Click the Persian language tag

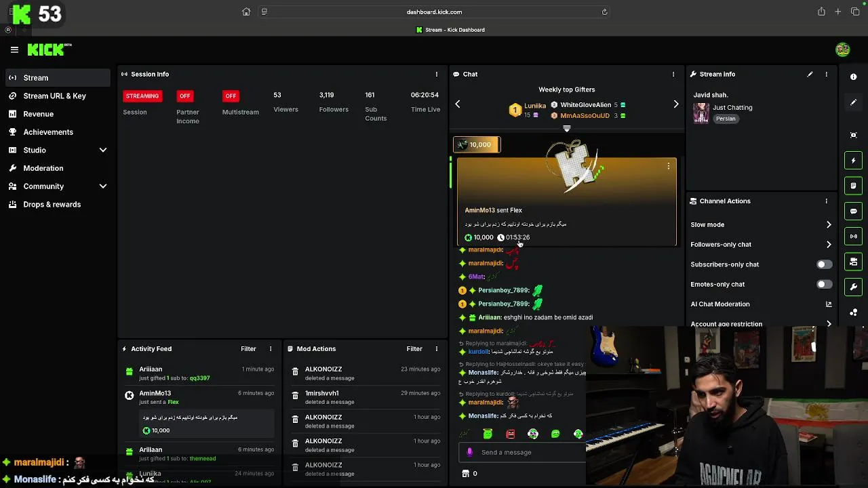(x=726, y=119)
